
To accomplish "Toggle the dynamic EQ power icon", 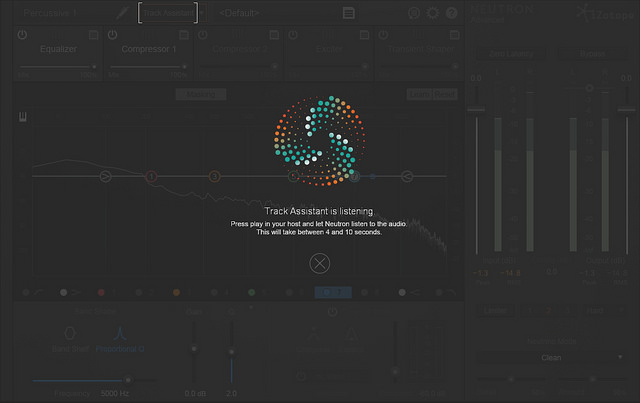I will 333,312.
